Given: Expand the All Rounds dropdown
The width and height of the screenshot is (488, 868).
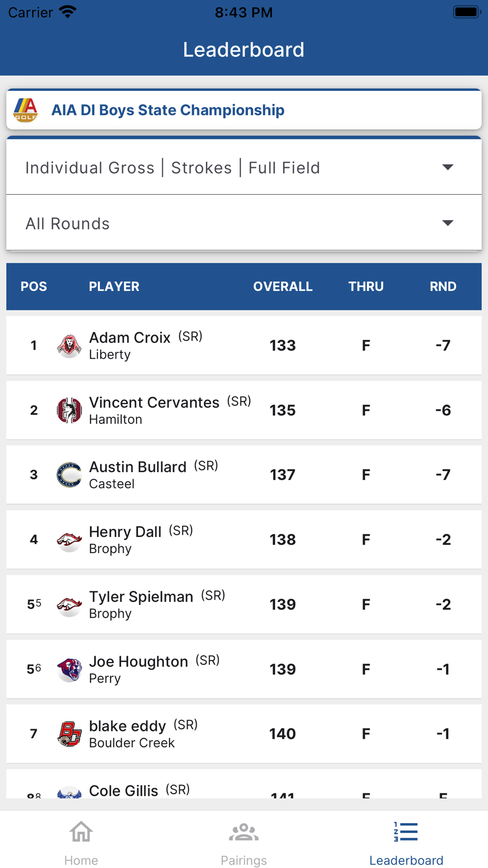Looking at the screenshot, I should pyautogui.click(x=244, y=223).
